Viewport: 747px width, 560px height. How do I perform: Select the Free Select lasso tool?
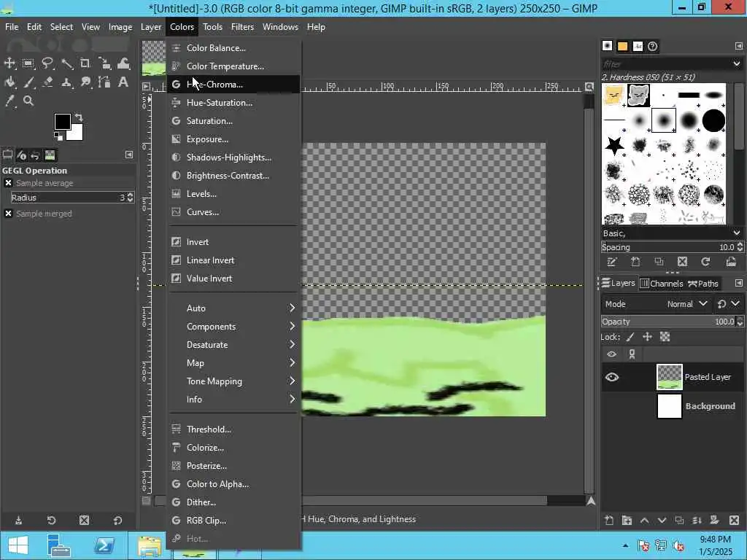pos(47,63)
